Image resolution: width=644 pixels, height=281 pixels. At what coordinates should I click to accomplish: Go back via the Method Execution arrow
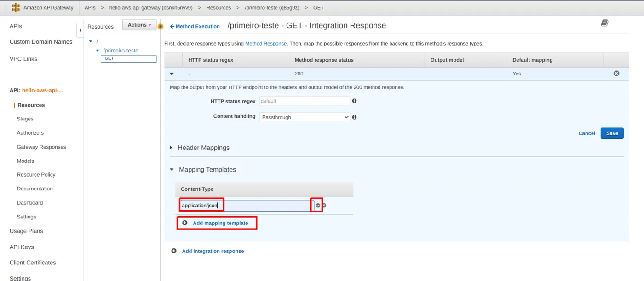coord(195,27)
